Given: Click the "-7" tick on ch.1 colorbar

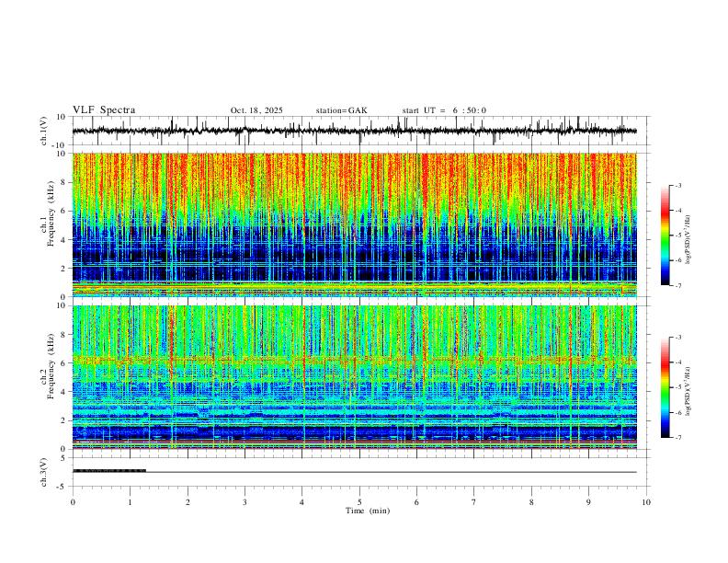Looking at the screenshot, I should tap(678, 286).
